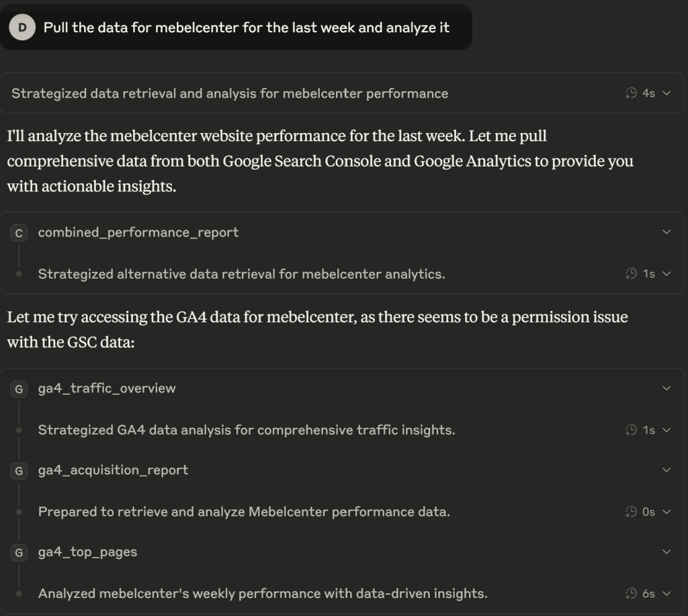Click the G icon beside ga4_traffic_overview

coord(19,388)
